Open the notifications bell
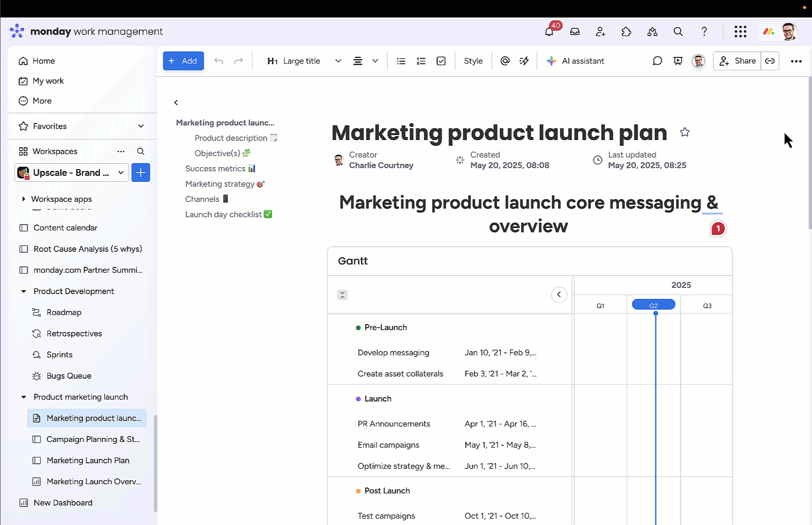Screen dimensions: 812x525 [549, 32]
